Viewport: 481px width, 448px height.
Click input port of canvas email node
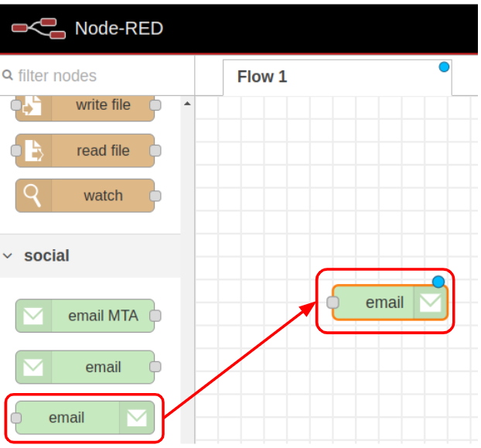tap(333, 303)
